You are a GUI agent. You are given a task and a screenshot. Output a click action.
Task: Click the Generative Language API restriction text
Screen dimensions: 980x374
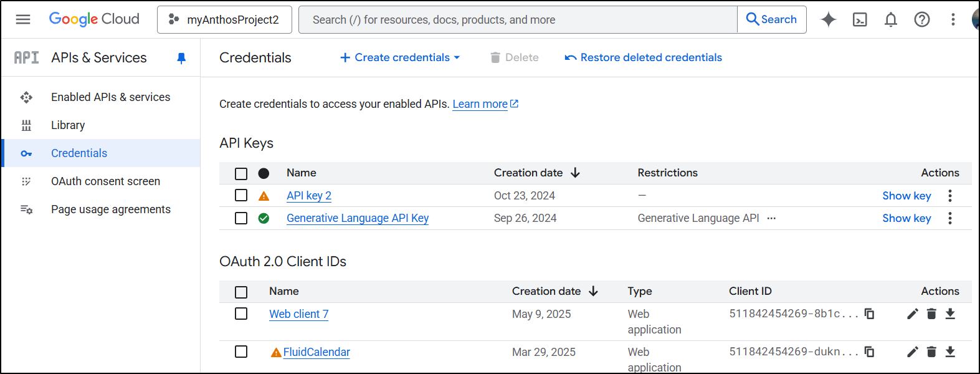coord(698,218)
